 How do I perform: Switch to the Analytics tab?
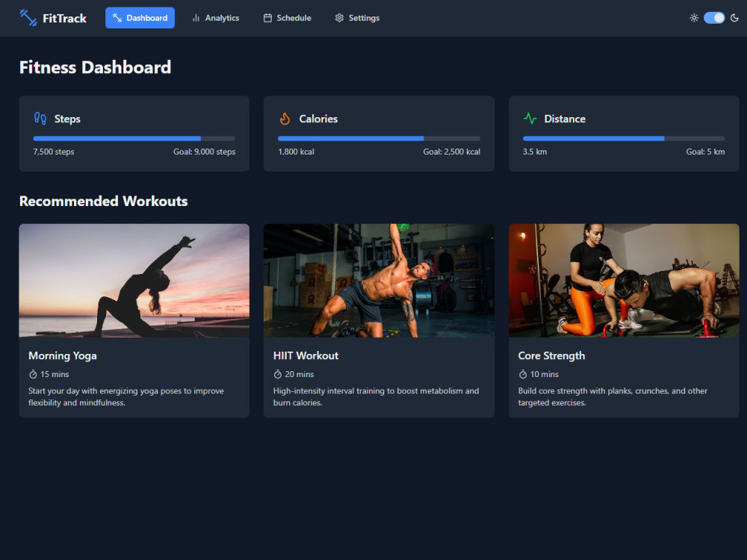[215, 18]
